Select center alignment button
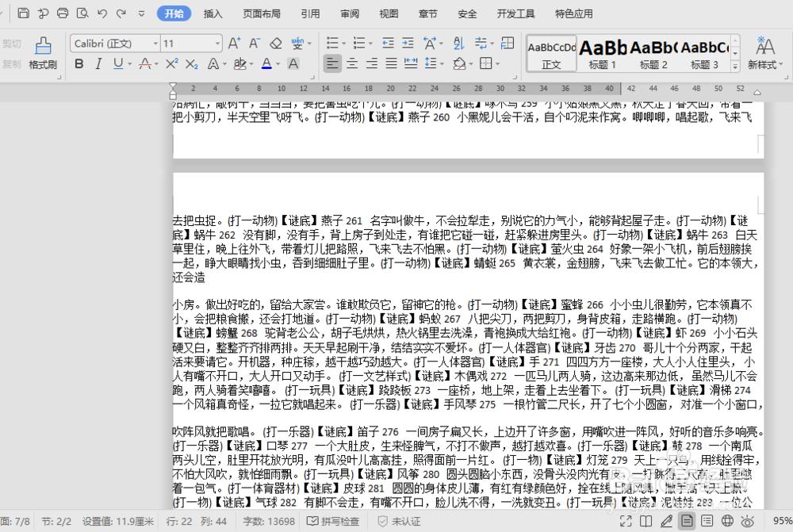 click(x=353, y=63)
